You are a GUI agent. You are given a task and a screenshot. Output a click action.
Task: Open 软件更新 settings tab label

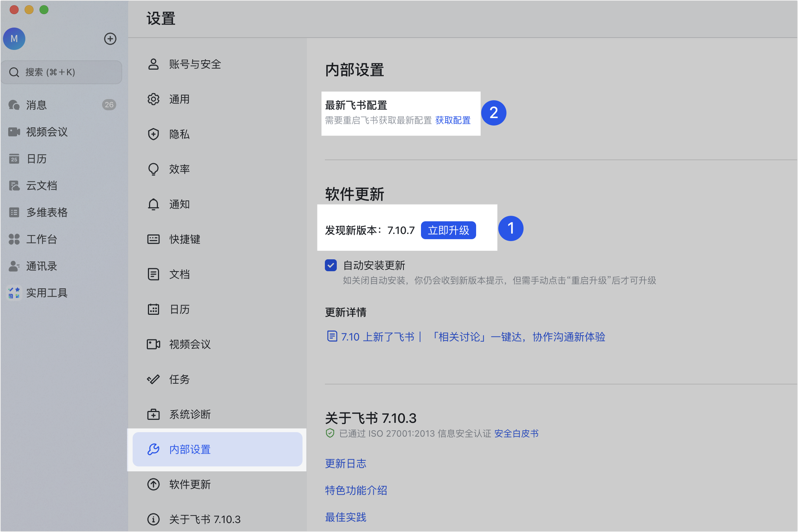coord(190,484)
